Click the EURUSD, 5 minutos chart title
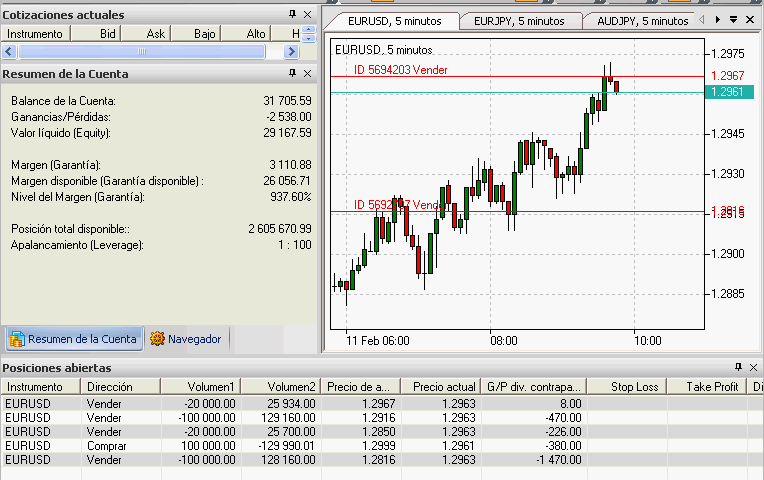This screenshot has width=764, height=480. [383, 50]
